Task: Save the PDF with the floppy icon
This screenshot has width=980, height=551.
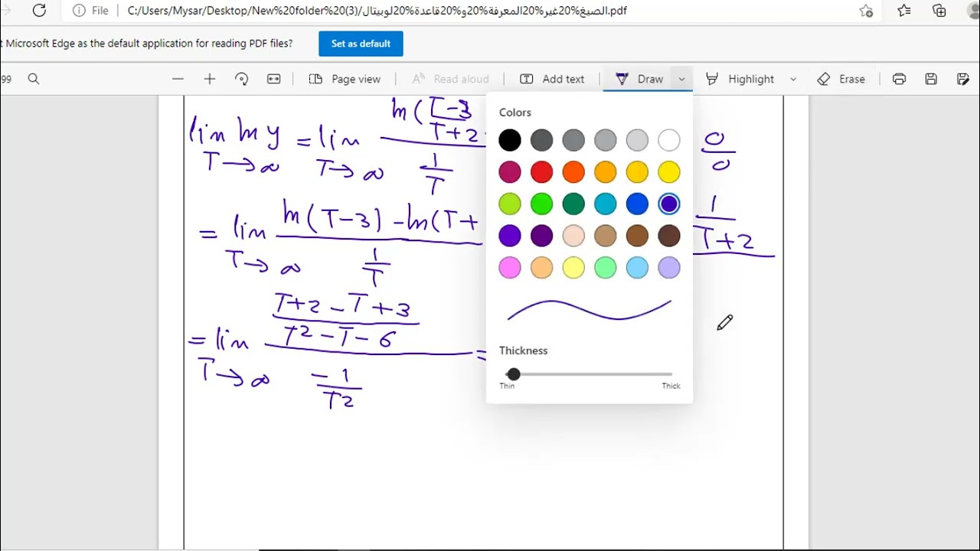Action: click(931, 79)
